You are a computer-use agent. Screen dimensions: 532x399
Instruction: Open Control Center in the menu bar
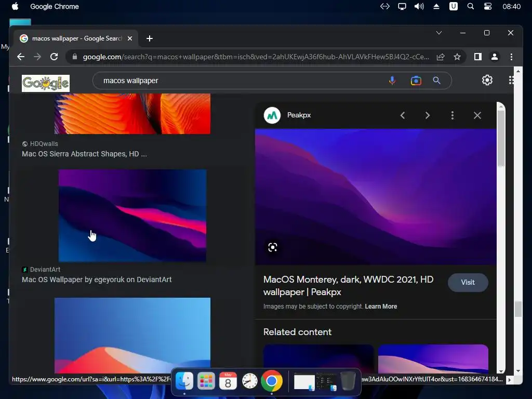[x=487, y=6]
